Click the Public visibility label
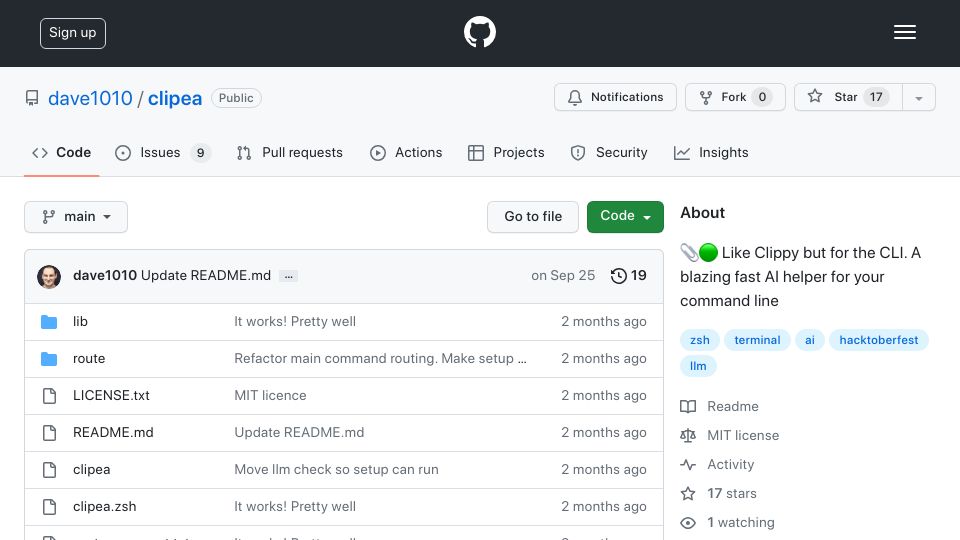The width and height of the screenshot is (960, 540). coord(236,98)
